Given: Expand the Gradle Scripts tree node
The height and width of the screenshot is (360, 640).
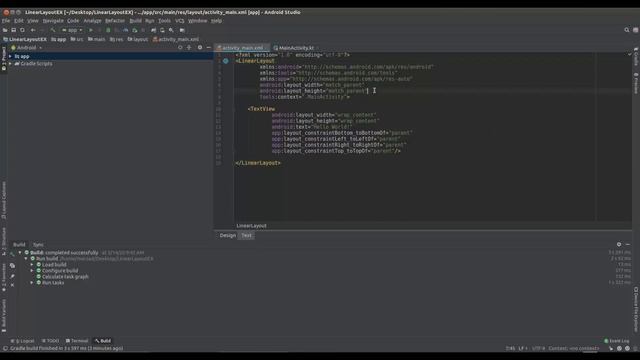Looking at the screenshot, I should 11,64.
